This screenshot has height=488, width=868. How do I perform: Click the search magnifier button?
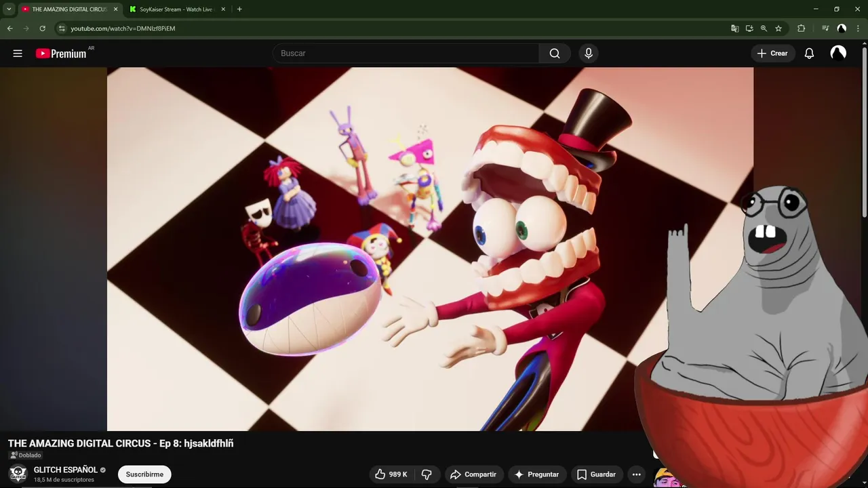click(555, 54)
